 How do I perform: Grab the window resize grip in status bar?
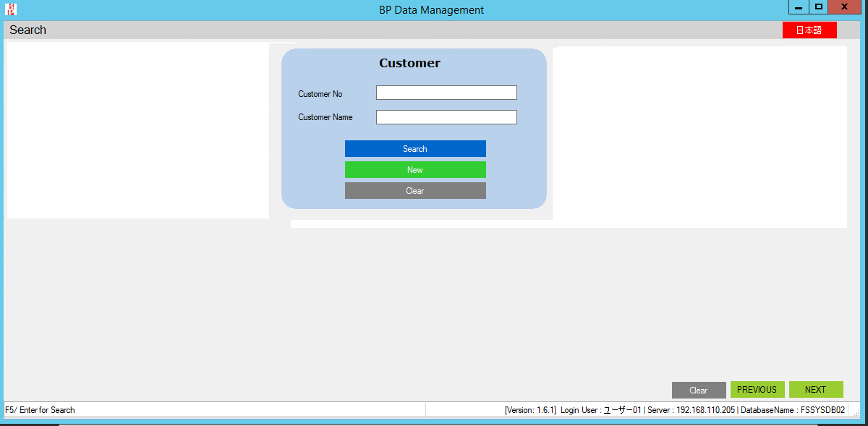(857, 412)
